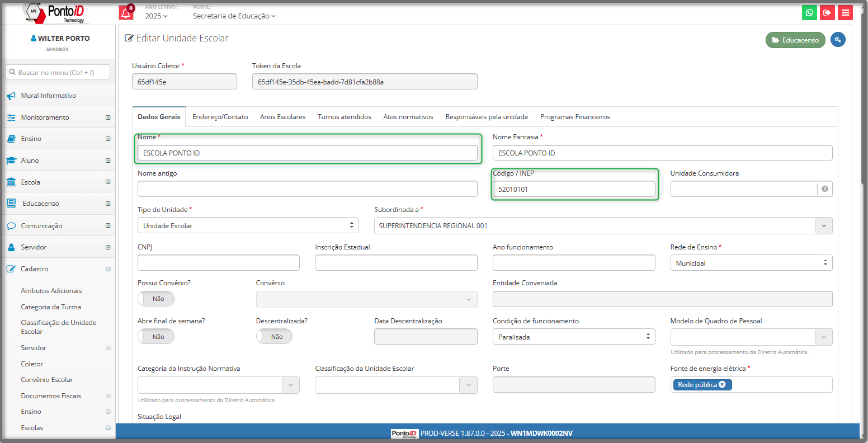Click the CNPJ input field
Viewport: 868px width, 443px height.
pos(218,263)
